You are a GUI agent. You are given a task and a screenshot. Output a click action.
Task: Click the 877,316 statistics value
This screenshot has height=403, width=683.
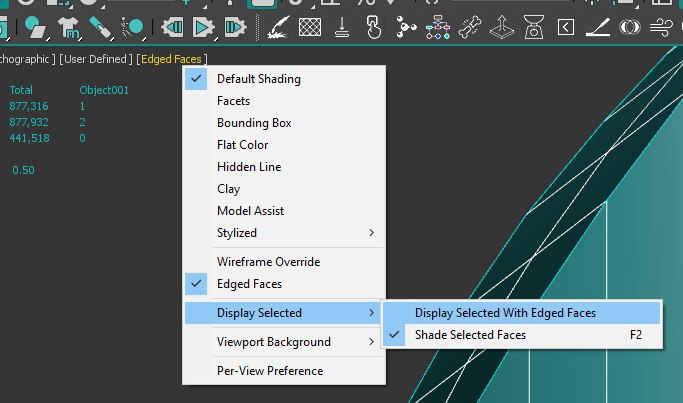click(29, 106)
